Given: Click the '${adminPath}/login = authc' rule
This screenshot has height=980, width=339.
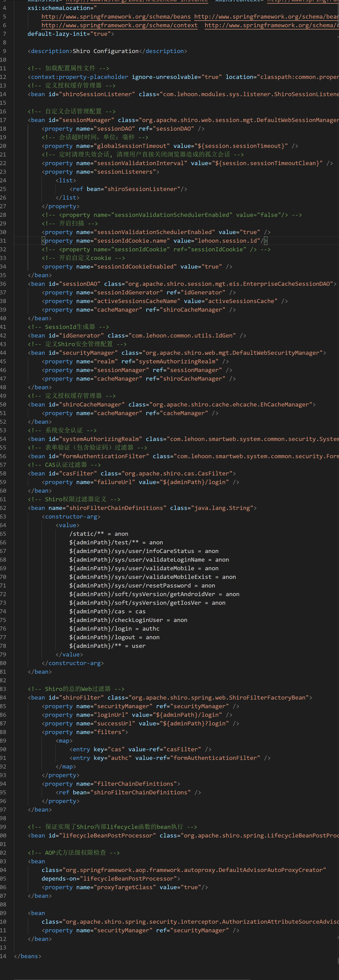Looking at the screenshot, I should pos(114,629).
